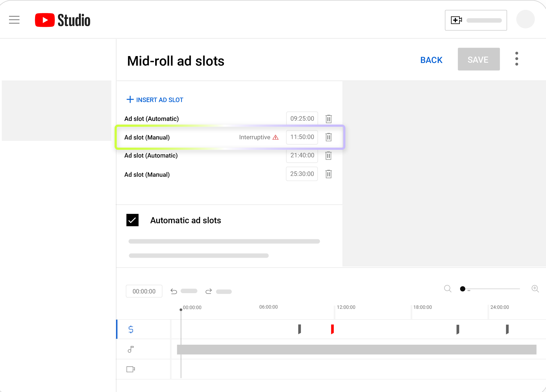The width and height of the screenshot is (546, 392).
Task: Click the 11:50:00 time input field
Action: click(302, 137)
